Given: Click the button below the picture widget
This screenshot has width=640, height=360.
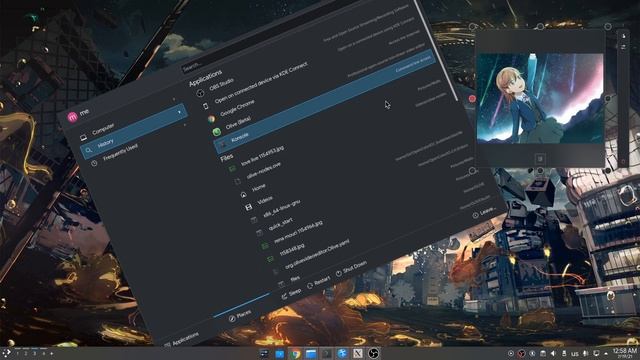Looking at the screenshot, I should (x=540, y=158).
